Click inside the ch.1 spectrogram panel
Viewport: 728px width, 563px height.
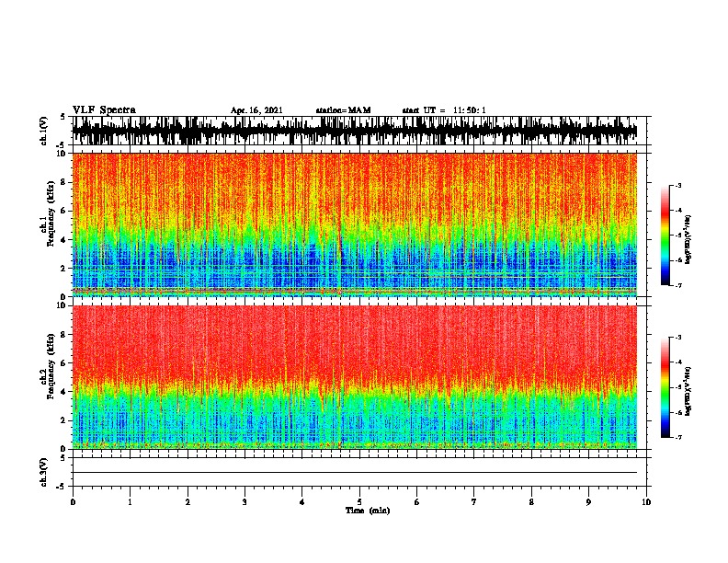click(x=355, y=224)
